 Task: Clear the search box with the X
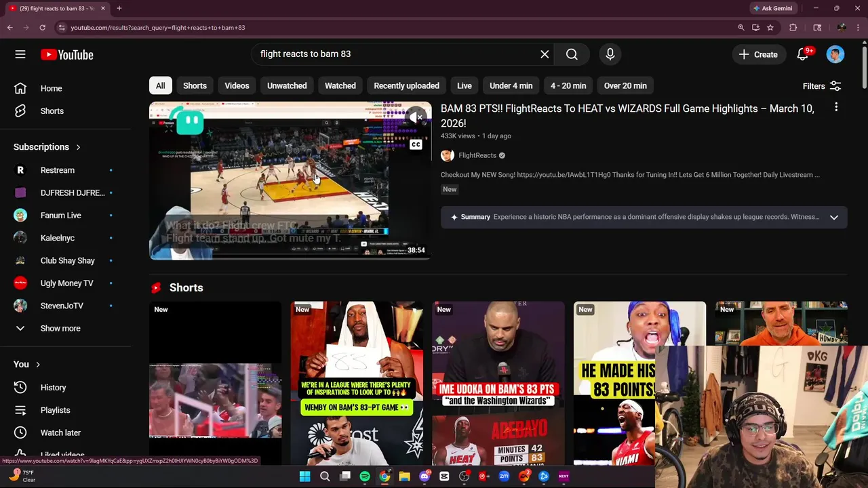click(x=545, y=54)
